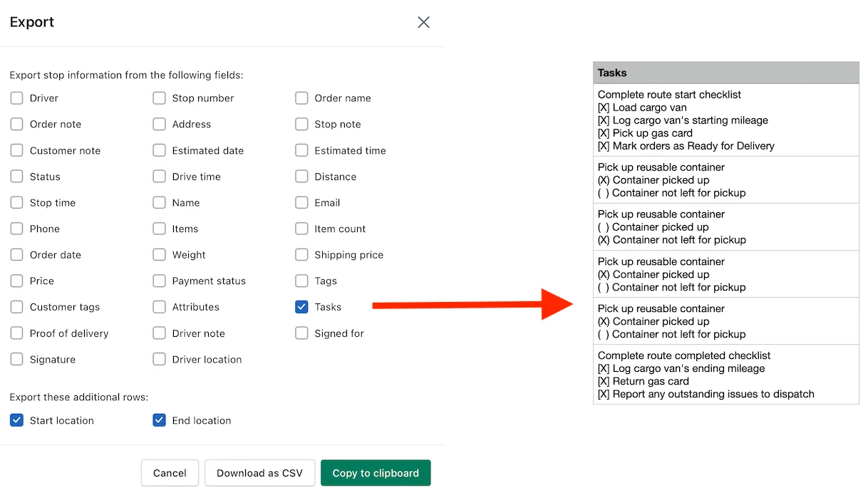868x495 pixels.
Task: Click '[X] Return gas card' line
Action: (x=644, y=381)
